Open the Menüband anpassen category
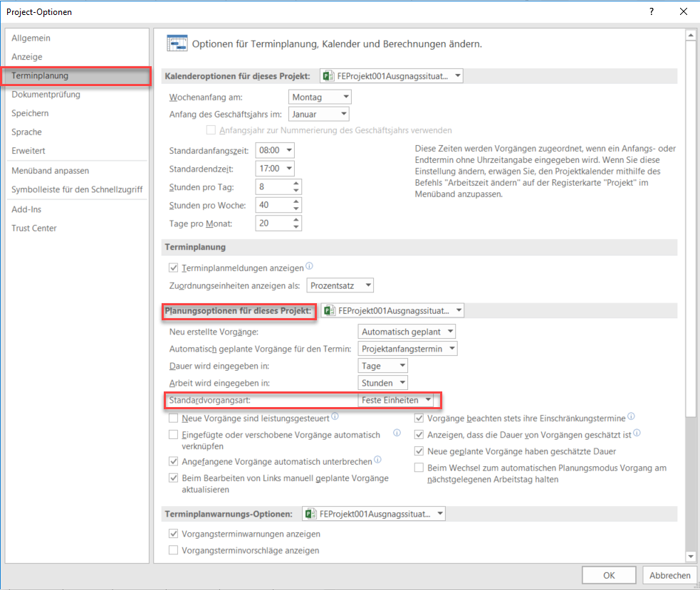The image size is (700, 590). point(50,171)
